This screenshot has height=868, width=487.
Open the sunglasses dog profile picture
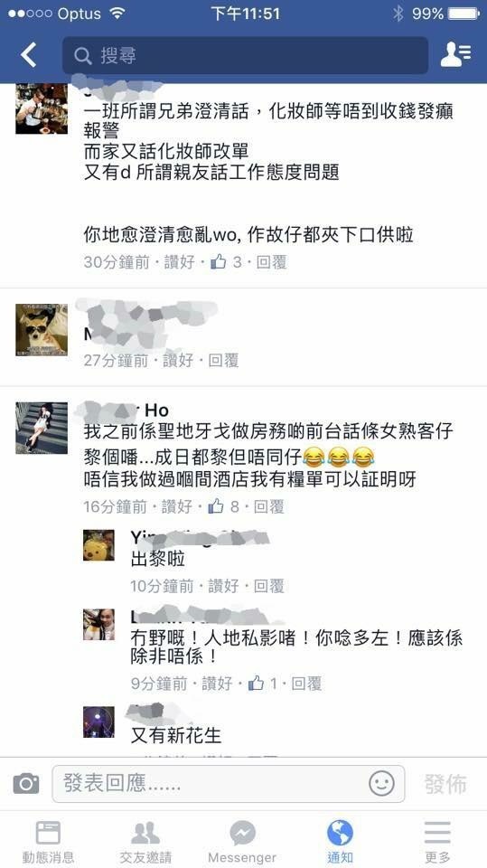click(42, 329)
